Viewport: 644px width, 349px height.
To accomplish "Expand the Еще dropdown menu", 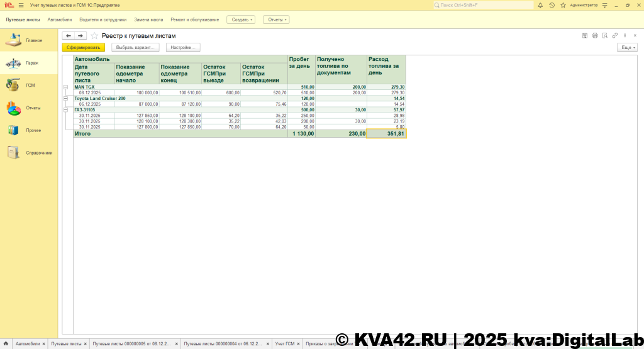I will coord(627,47).
